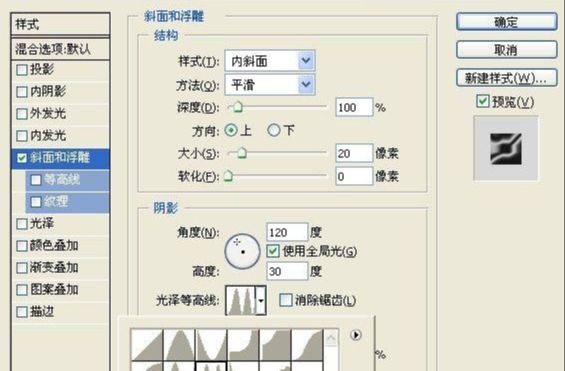Uncheck the 斜面和浮雕 checkbox
The image size is (565, 371).
[22, 158]
